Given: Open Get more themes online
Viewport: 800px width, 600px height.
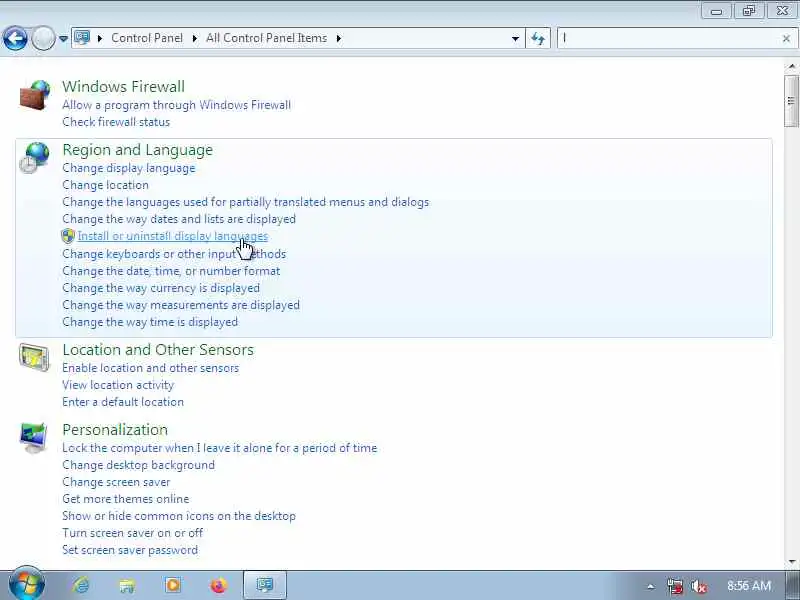Looking at the screenshot, I should (126, 499).
